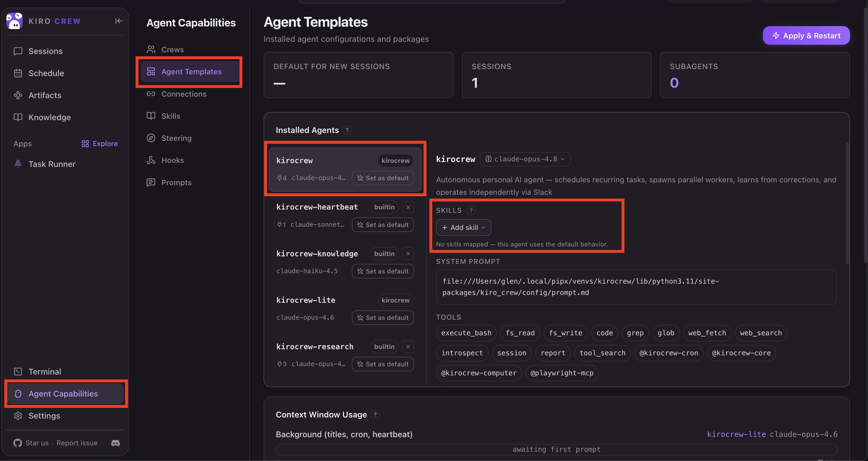Viewport: 868px width, 461px height.
Task: Click the Subagents count card
Action: pos(755,75)
